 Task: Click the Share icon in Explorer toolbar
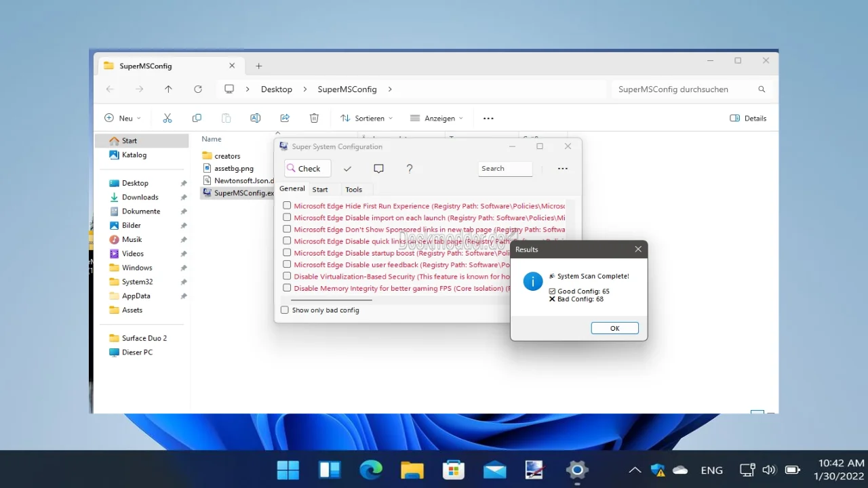click(285, 118)
